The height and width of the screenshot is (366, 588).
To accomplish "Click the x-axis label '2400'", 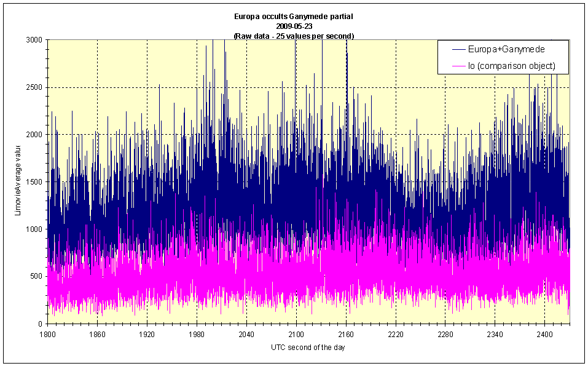I will click(x=544, y=334).
